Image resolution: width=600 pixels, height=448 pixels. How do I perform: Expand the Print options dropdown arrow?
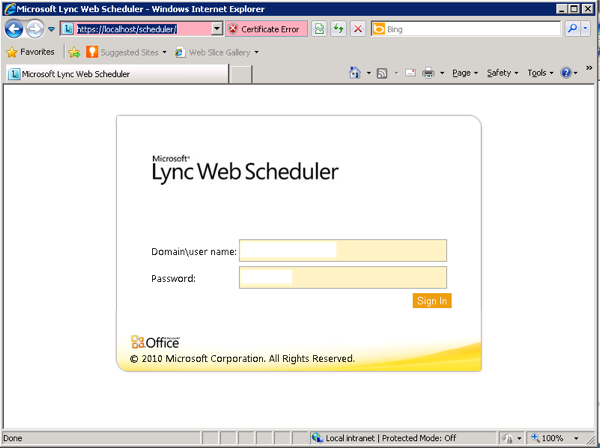(x=442, y=73)
